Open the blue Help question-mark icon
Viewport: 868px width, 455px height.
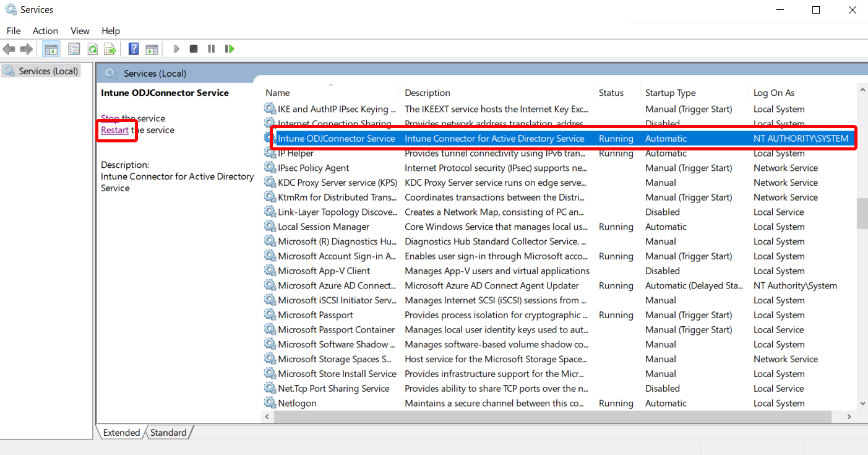[x=134, y=49]
